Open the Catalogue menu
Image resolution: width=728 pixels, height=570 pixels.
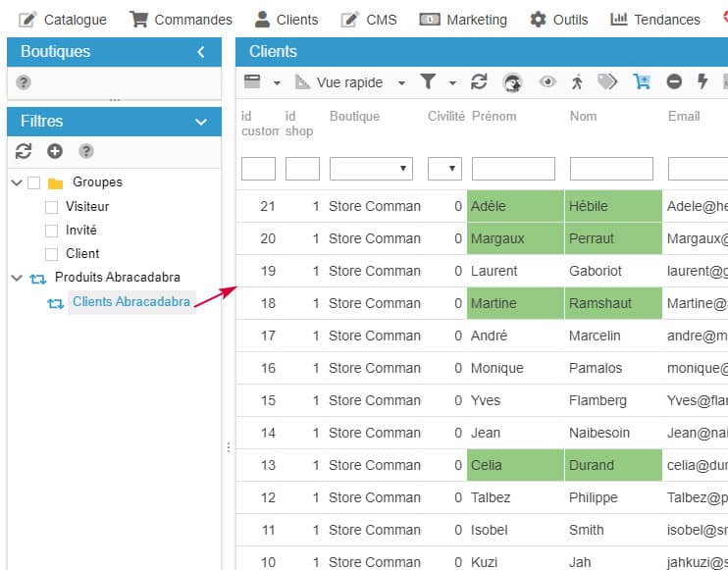tap(64, 20)
